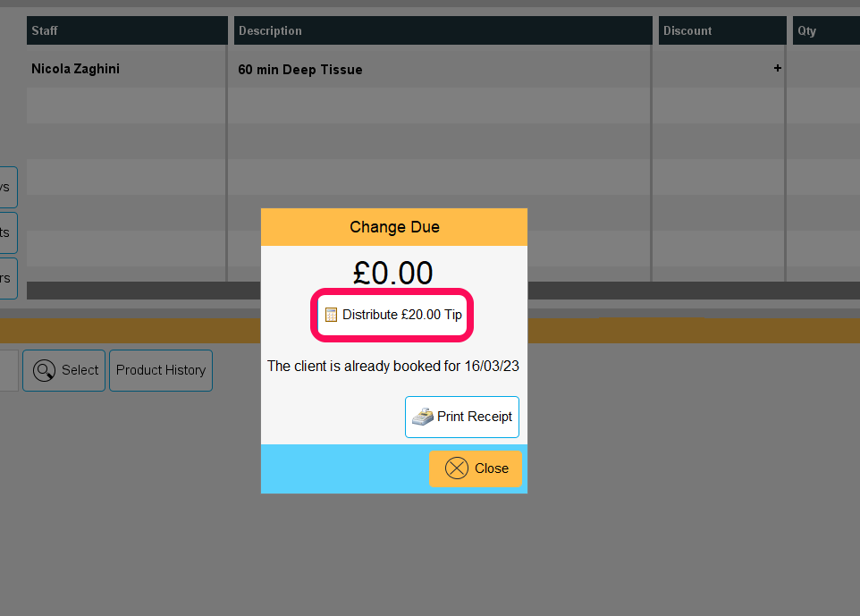The width and height of the screenshot is (860, 616).
Task: Click the Staff column header
Action: pos(127,30)
